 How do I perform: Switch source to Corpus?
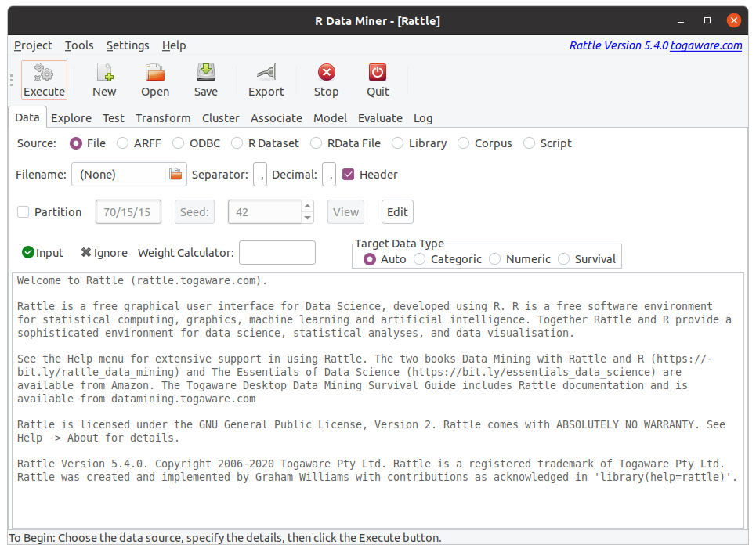pos(463,143)
